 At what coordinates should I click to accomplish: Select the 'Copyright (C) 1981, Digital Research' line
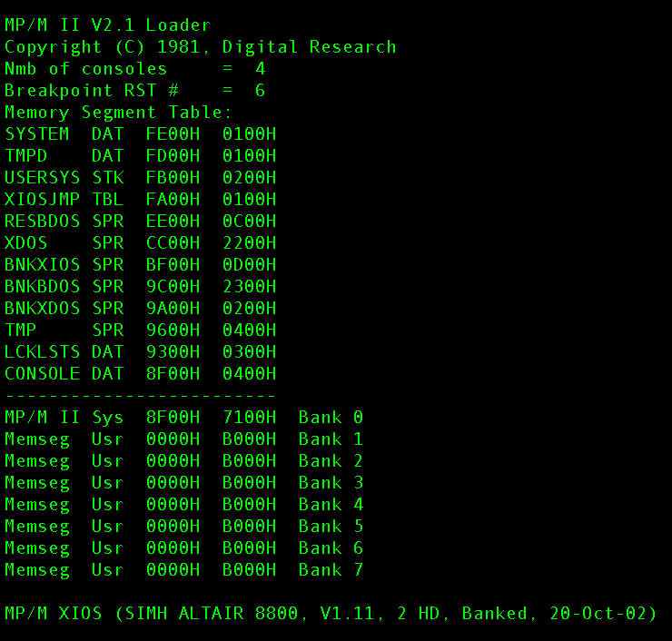(x=201, y=47)
